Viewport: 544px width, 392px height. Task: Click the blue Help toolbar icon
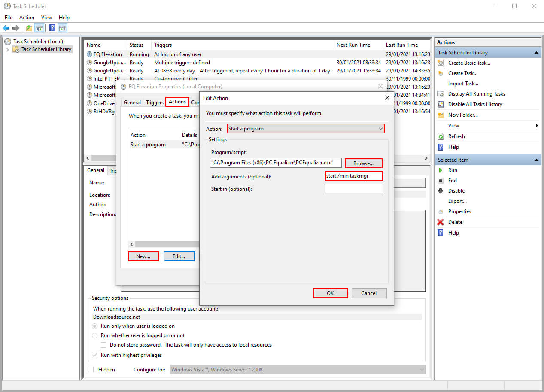coord(52,28)
